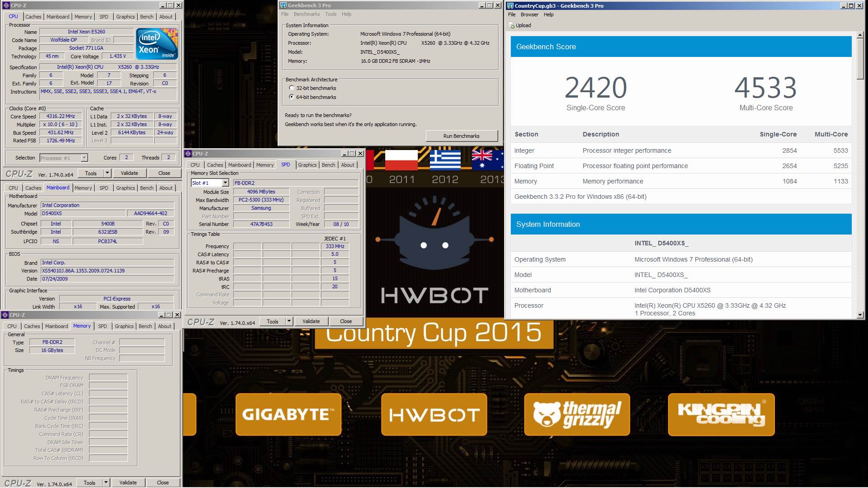Click the vertical scrollbar thumb in results
This screenshot has width=868, height=488.
pos(860,59)
